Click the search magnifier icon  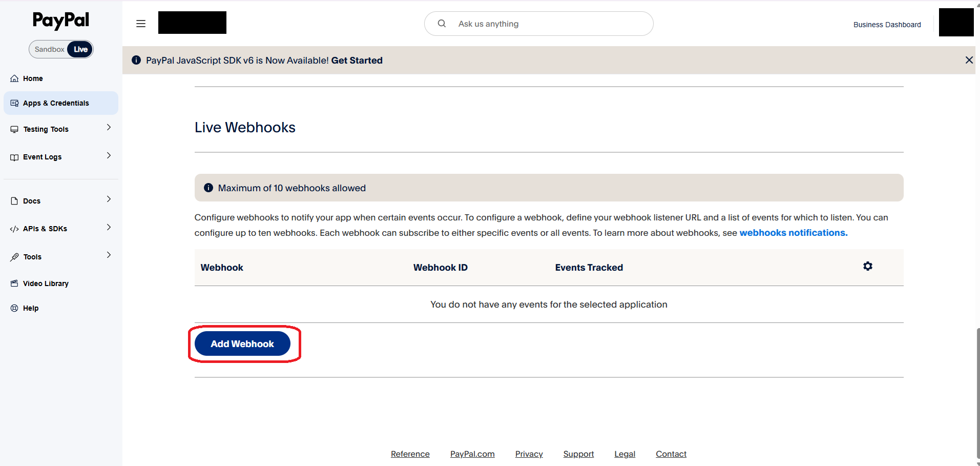click(x=442, y=24)
